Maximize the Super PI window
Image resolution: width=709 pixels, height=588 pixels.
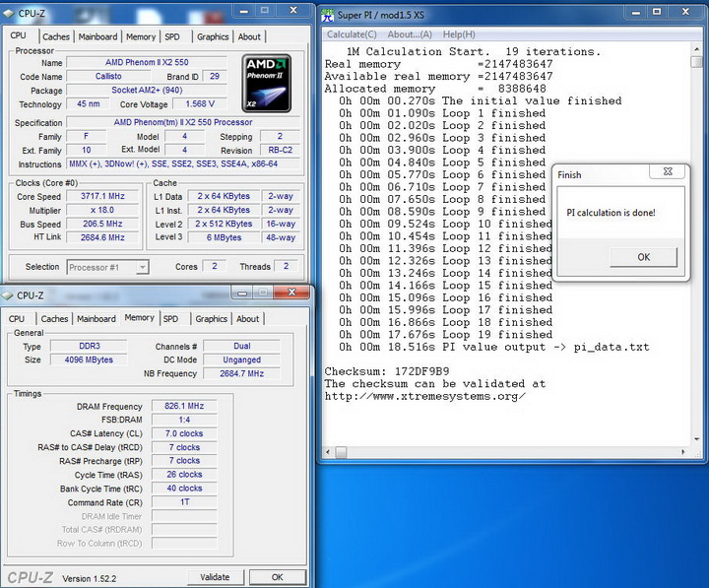click(x=657, y=12)
